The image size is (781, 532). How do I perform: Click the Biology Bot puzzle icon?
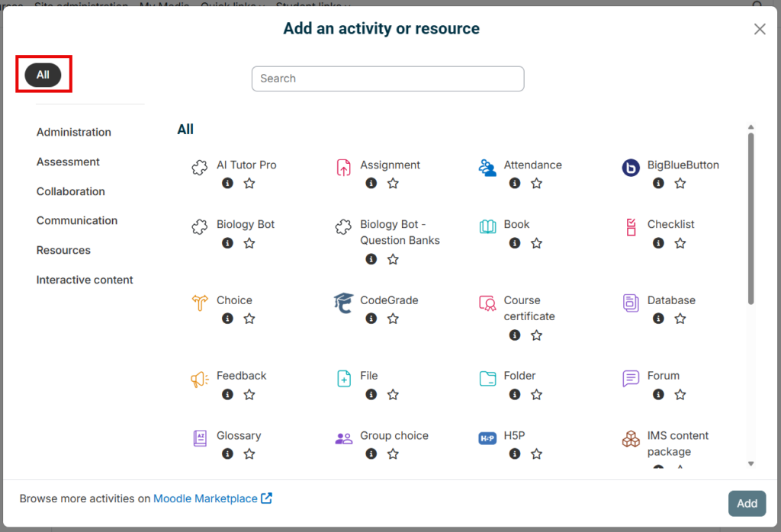click(199, 226)
